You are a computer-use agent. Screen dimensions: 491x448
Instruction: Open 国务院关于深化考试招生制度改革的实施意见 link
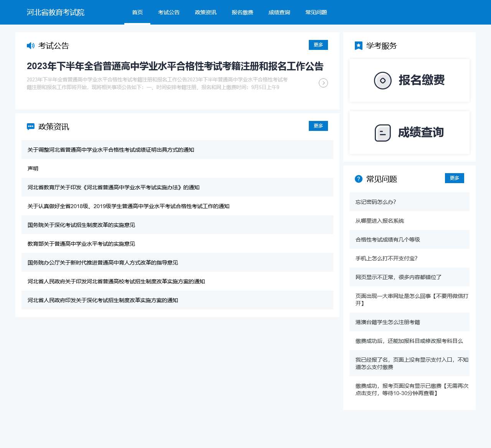click(x=81, y=225)
